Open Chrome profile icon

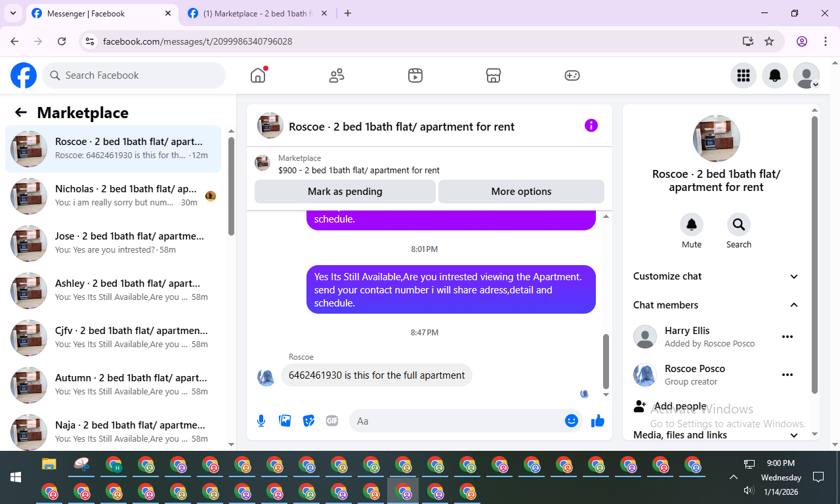tap(802, 41)
